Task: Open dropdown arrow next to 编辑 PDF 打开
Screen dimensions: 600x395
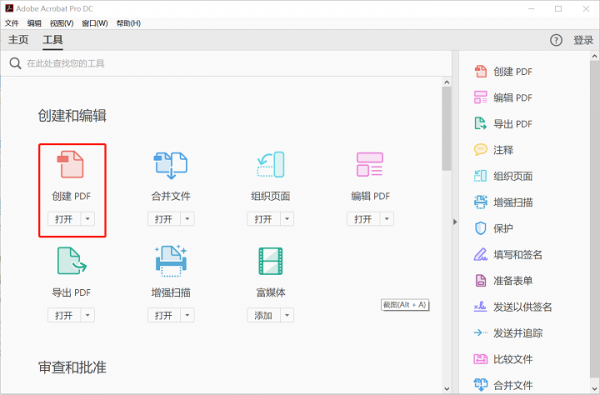Action: coord(387,219)
